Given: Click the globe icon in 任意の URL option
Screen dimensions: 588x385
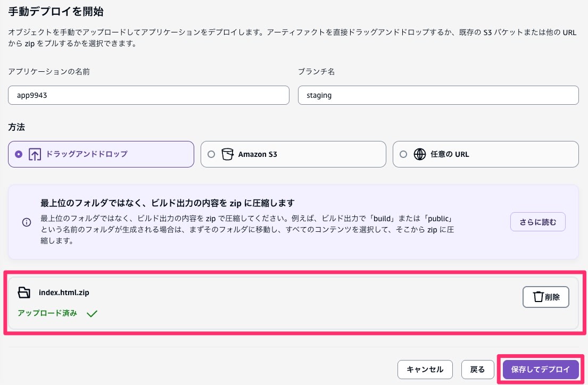Looking at the screenshot, I should pos(420,154).
